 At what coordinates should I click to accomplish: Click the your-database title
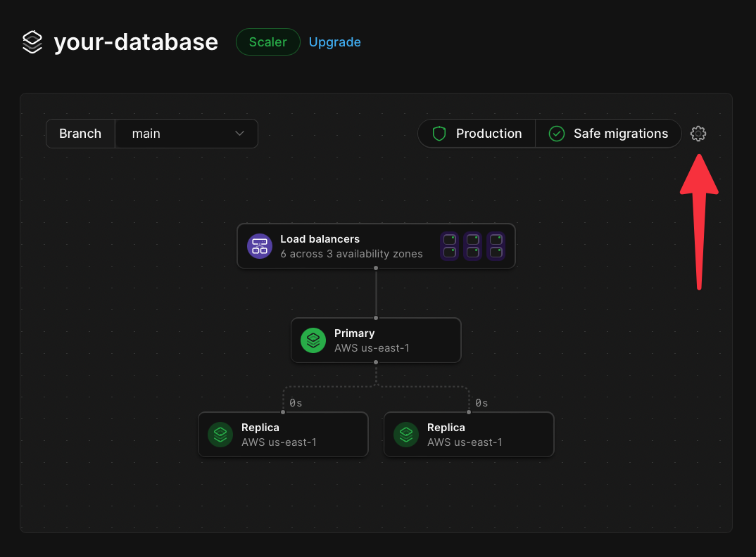[136, 41]
